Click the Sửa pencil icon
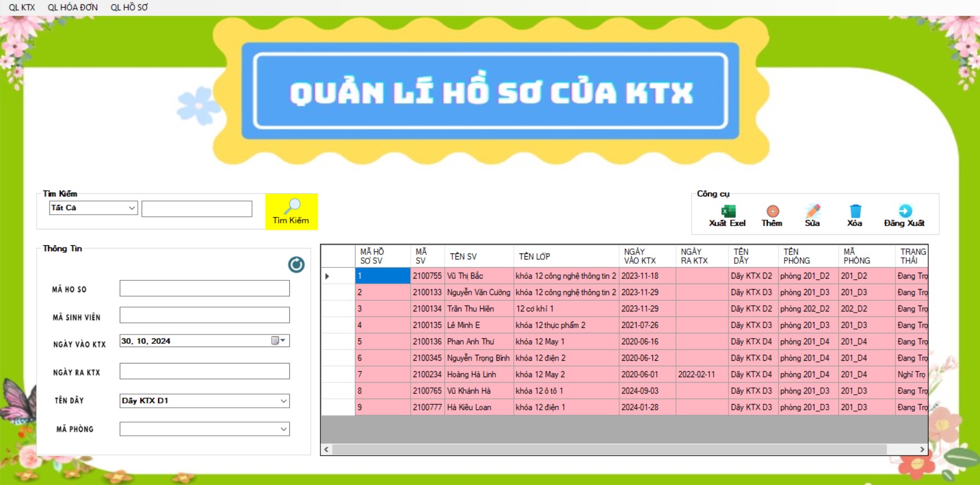This screenshot has height=485, width=980. click(x=813, y=211)
